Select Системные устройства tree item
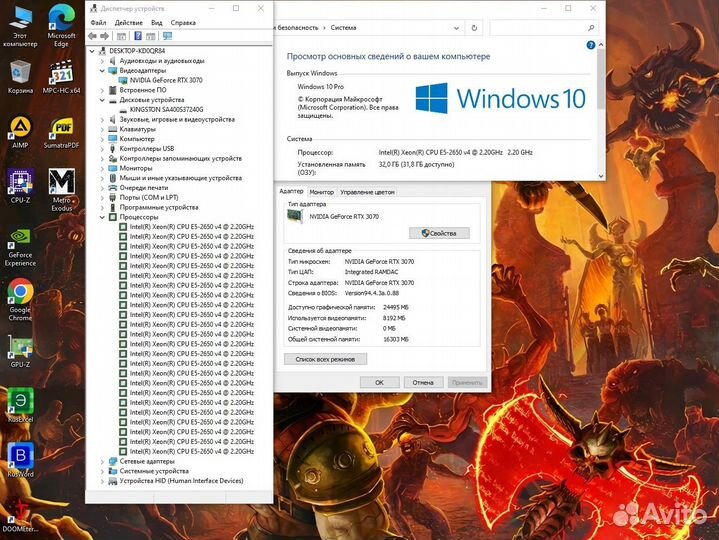The image size is (719, 540). pyautogui.click(x=154, y=471)
